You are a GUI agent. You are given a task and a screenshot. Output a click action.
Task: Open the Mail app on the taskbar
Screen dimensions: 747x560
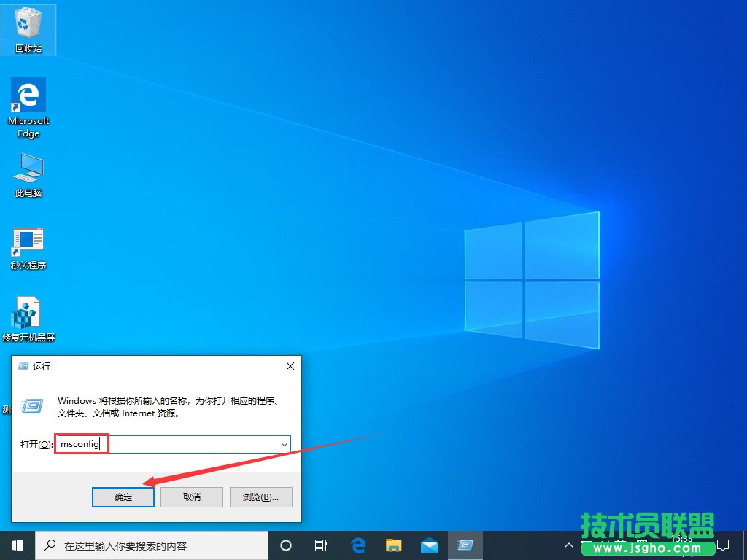429,545
